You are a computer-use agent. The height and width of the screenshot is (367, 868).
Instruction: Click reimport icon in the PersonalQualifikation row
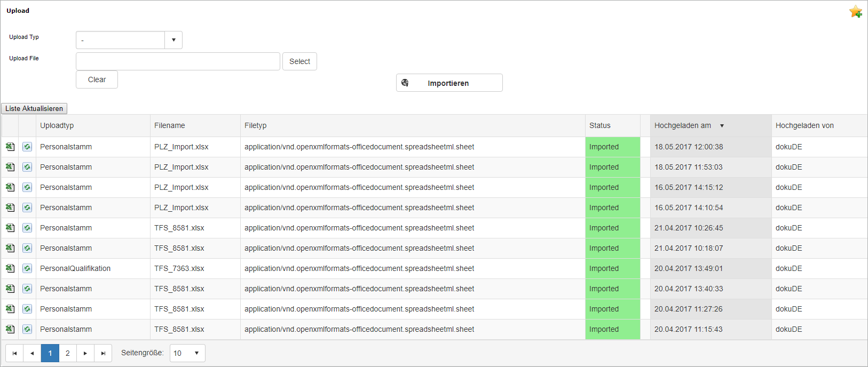(x=27, y=268)
